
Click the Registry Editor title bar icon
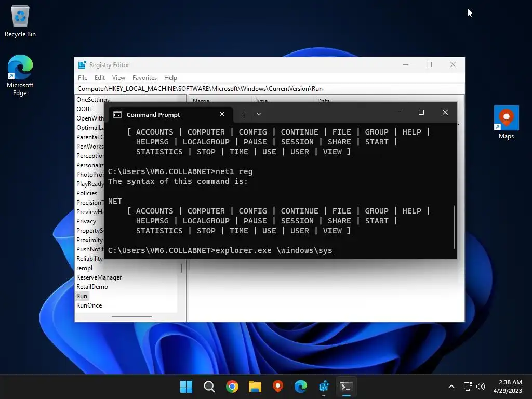click(x=82, y=64)
